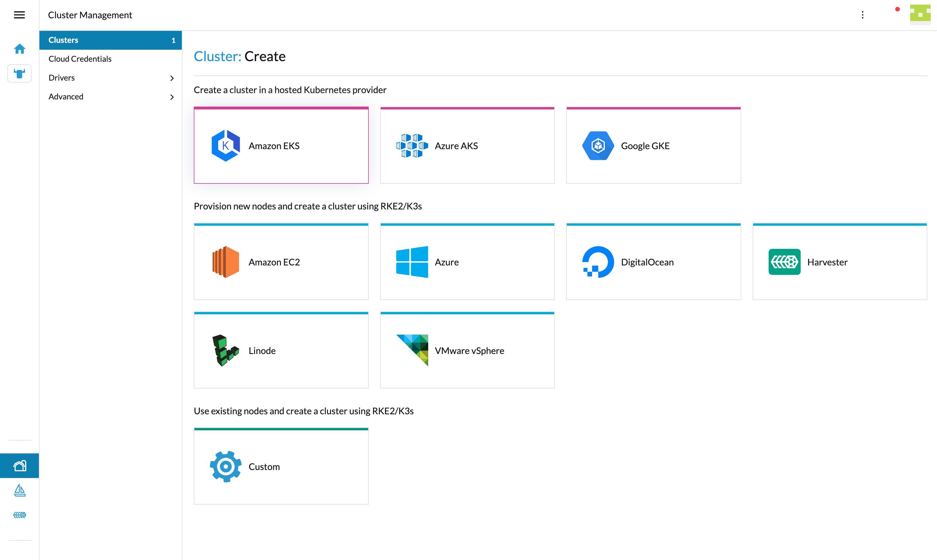
Task: Open the Cluster Management barn icon
Action: (19, 466)
